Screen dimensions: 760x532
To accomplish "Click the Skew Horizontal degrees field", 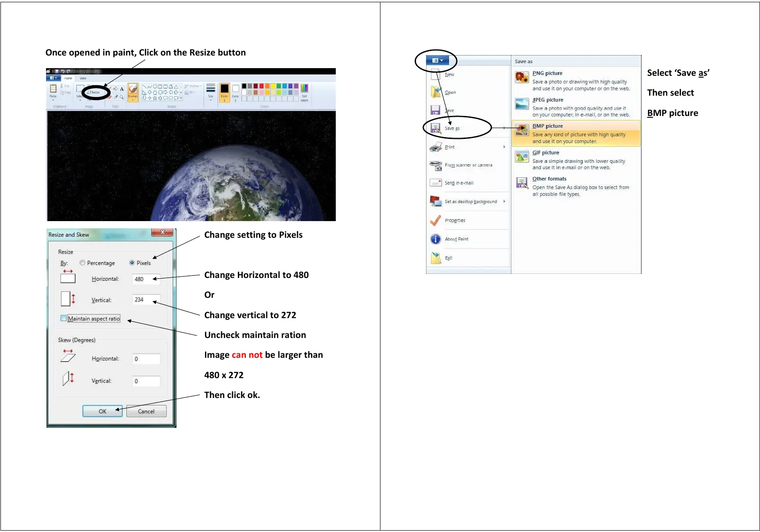I will [x=146, y=359].
